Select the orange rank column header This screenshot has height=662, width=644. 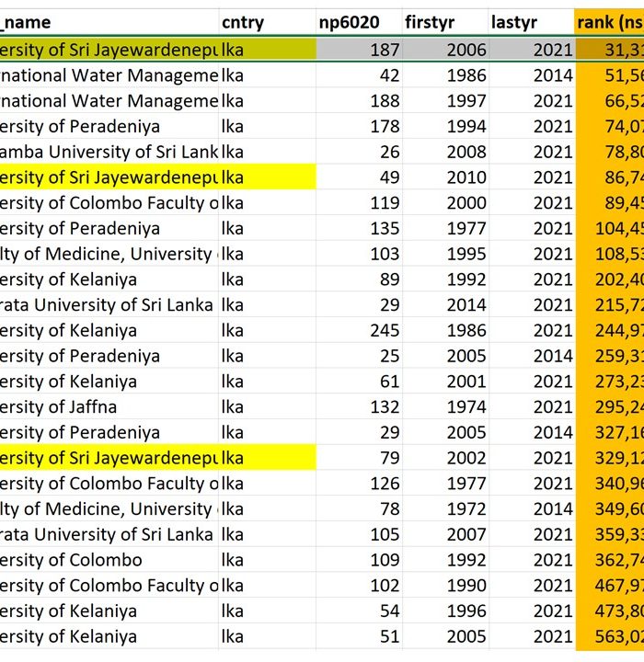tap(609, 22)
